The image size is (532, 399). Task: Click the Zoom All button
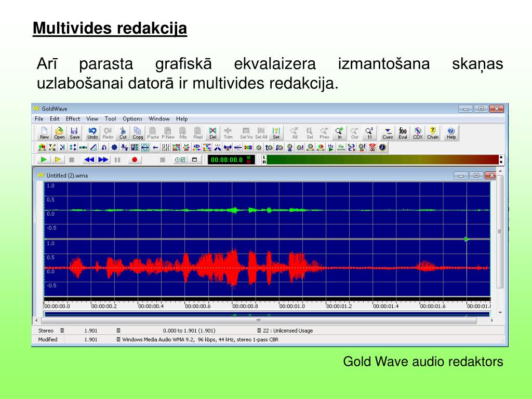(x=295, y=132)
